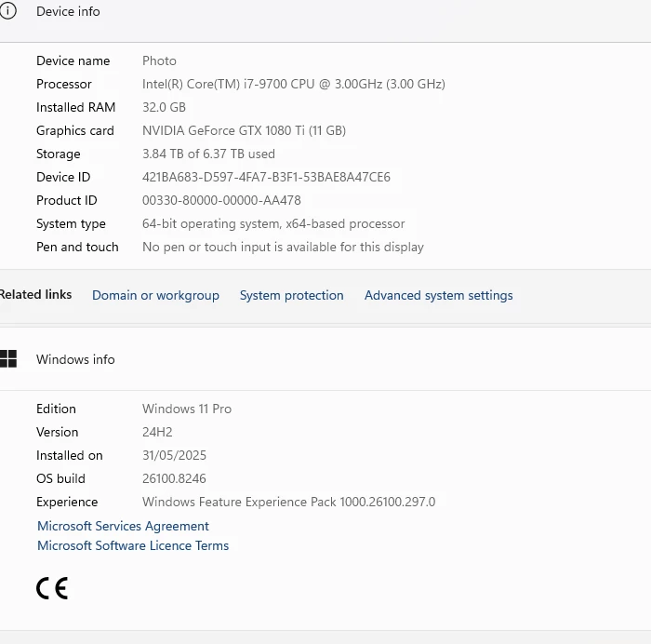Select the Windows 11 Pro edition value
This screenshot has height=644, width=651.
coord(187,409)
